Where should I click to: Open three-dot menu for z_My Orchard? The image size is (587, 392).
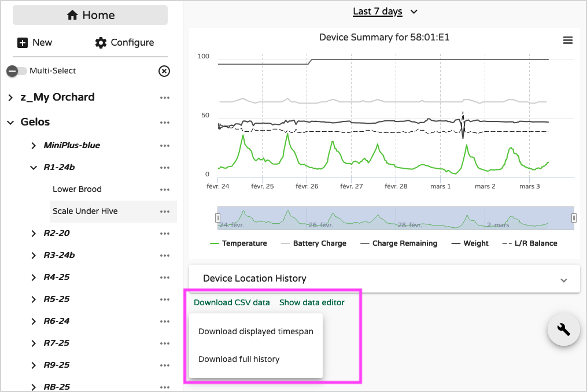pyautogui.click(x=165, y=98)
